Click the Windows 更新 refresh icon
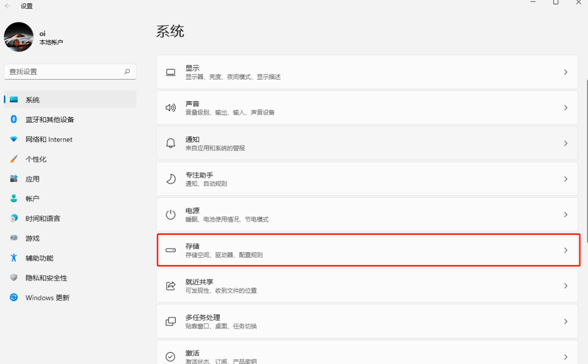 click(x=14, y=298)
